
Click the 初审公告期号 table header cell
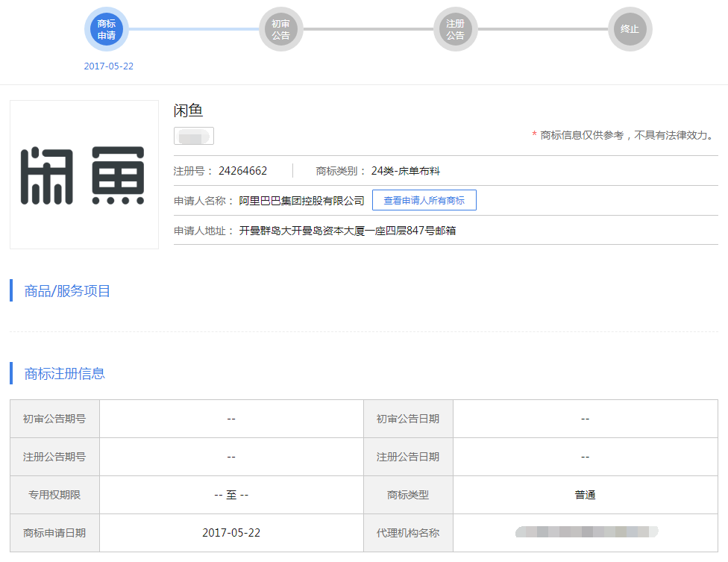pyautogui.click(x=54, y=419)
